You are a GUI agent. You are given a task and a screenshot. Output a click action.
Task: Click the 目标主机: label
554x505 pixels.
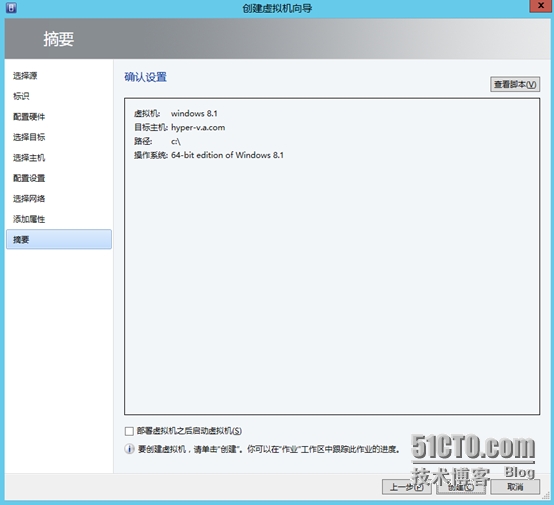[x=151, y=127]
